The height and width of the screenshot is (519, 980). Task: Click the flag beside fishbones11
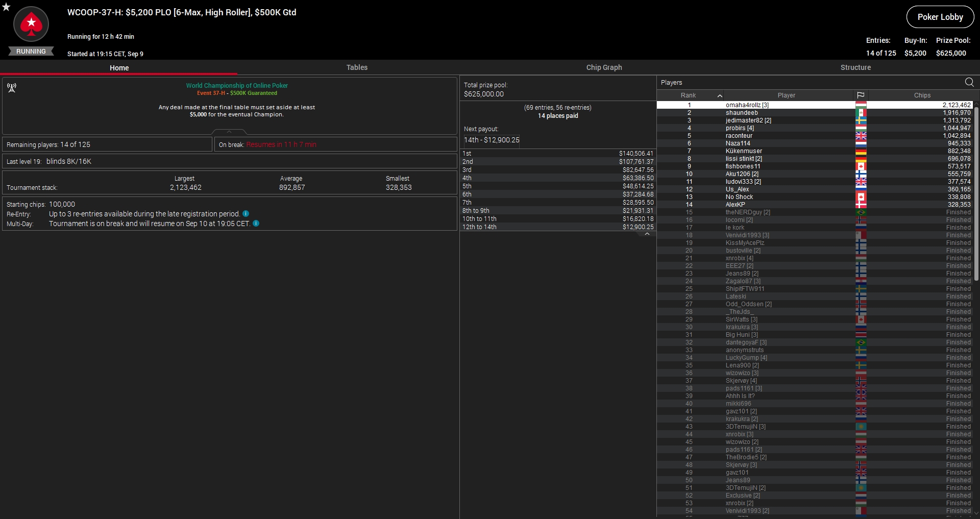[861, 166]
